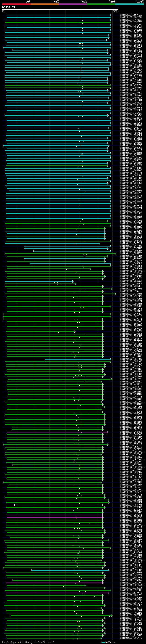This screenshot has height=644, width=146.
Task: Click the UniRef100_B9GF85 cyan alignment bar
Action: point(70,570)
